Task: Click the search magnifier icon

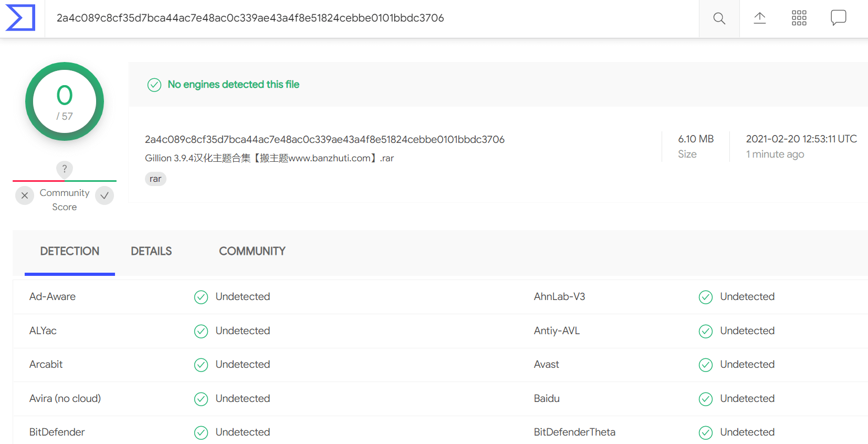Action: pos(719,18)
